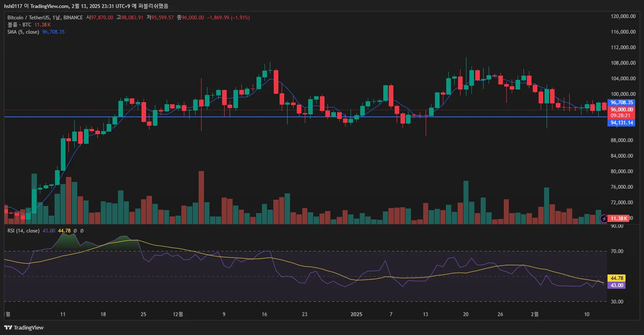Select the 볼륨 · BTC volume legend
Screen dimensions: 644x335
(x=19, y=25)
